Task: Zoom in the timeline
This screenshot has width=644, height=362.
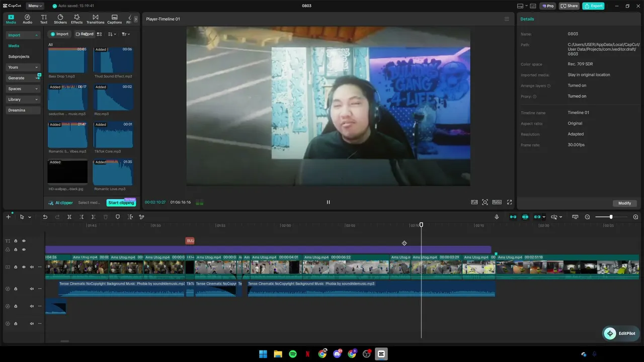Action: pyautogui.click(x=635, y=217)
